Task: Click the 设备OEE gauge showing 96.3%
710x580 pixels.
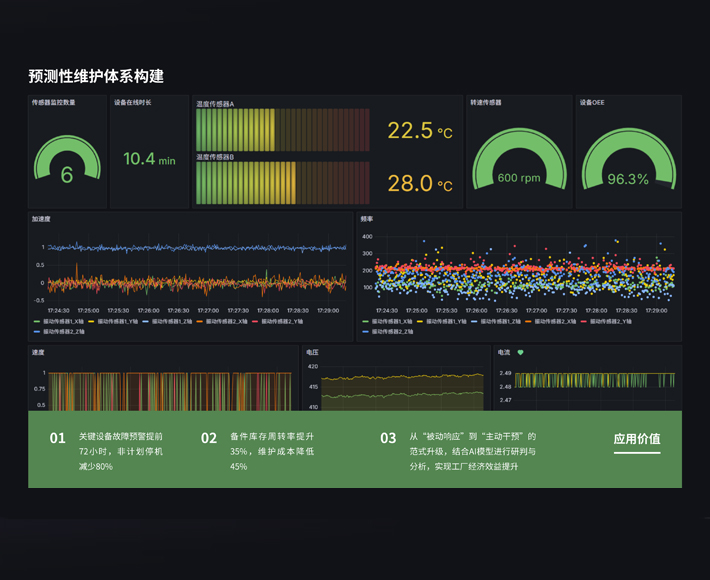Action: pos(628,165)
